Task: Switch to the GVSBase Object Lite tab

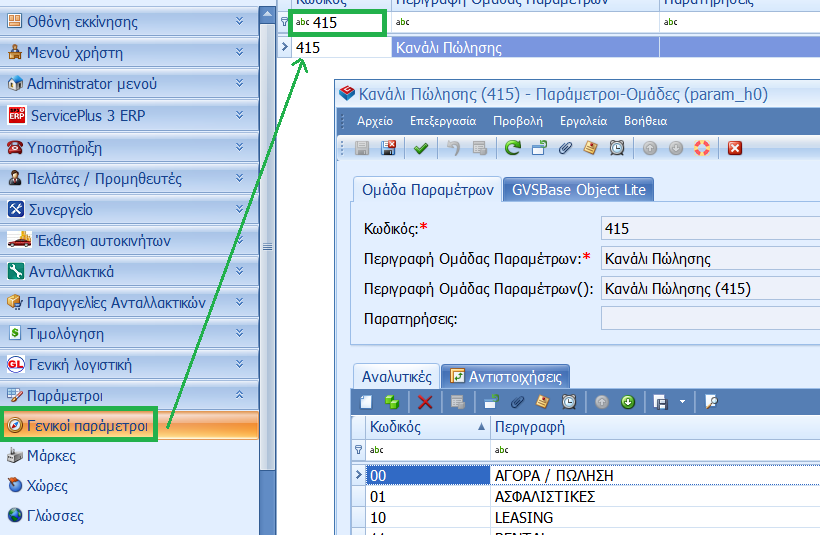Action: (578, 189)
